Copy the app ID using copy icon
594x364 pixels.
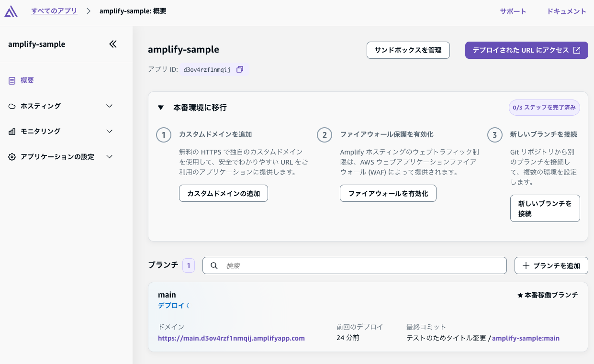click(x=240, y=69)
